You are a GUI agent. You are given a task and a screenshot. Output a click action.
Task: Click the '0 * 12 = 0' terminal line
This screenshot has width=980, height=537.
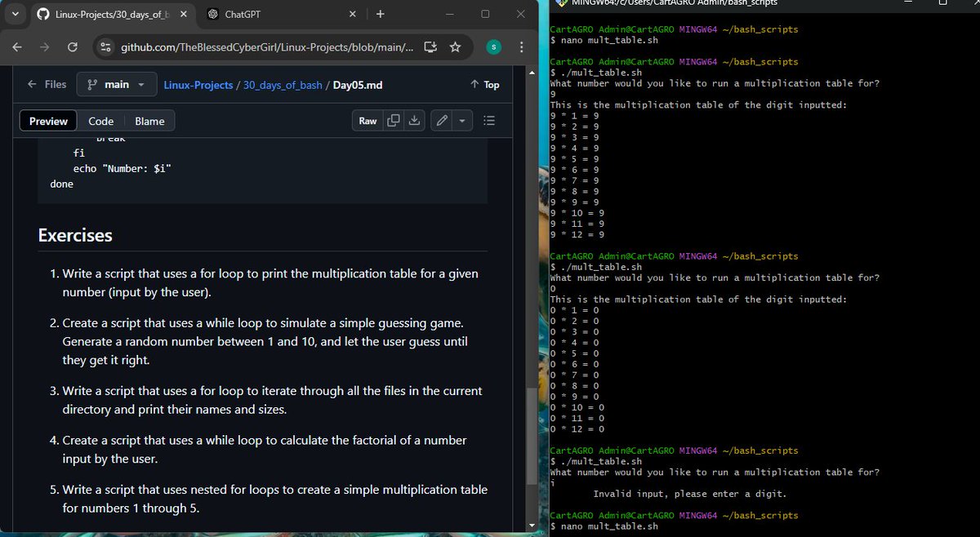pyautogui.click(x=577, y=428)
